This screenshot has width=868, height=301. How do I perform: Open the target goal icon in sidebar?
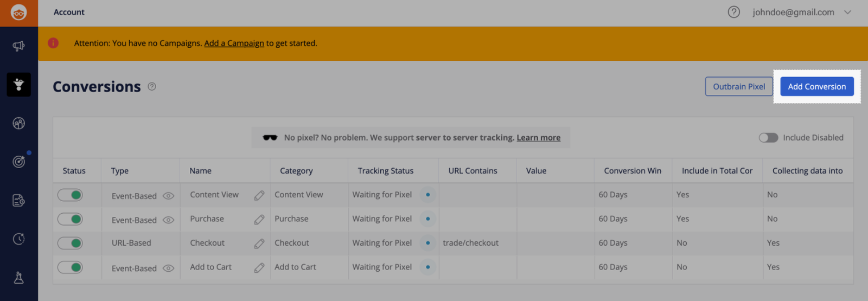pos(18,162)
